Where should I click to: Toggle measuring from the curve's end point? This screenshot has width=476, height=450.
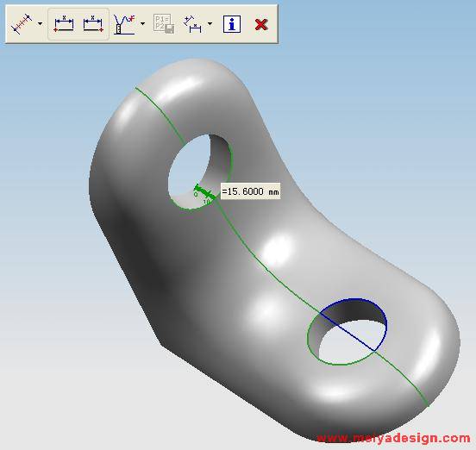(93, 24)
